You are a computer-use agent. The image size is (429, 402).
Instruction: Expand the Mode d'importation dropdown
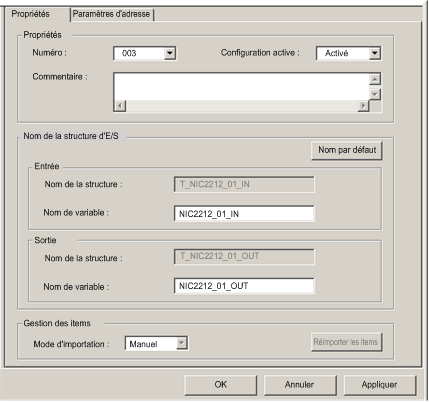[x=182, y=343]
